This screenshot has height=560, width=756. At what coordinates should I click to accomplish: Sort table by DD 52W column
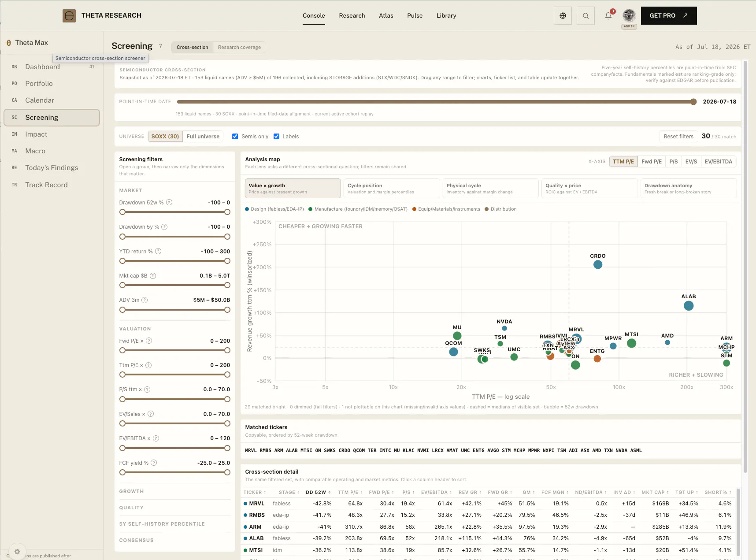click(x=318, y=493)
